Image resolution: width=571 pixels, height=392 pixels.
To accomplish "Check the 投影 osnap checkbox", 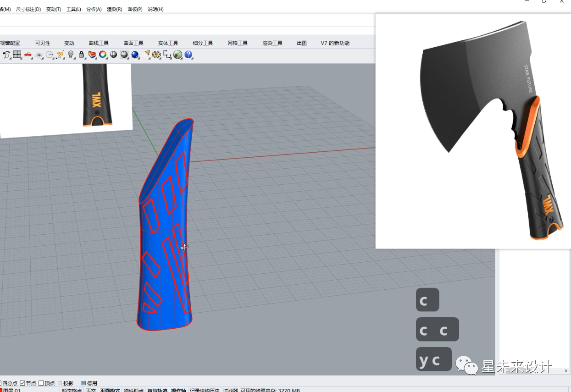I will pyautogui.click(x=60, y=383).
